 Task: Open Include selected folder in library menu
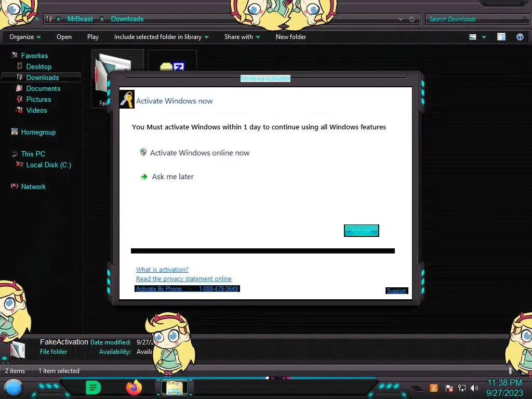click(x=161, y=37)
